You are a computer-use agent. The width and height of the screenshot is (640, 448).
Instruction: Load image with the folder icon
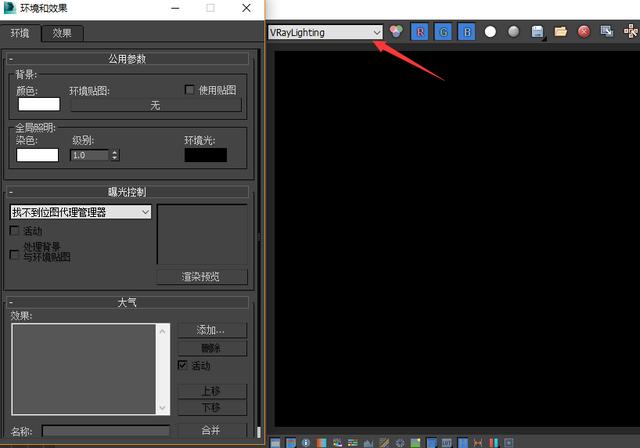(x=560, y=31)
